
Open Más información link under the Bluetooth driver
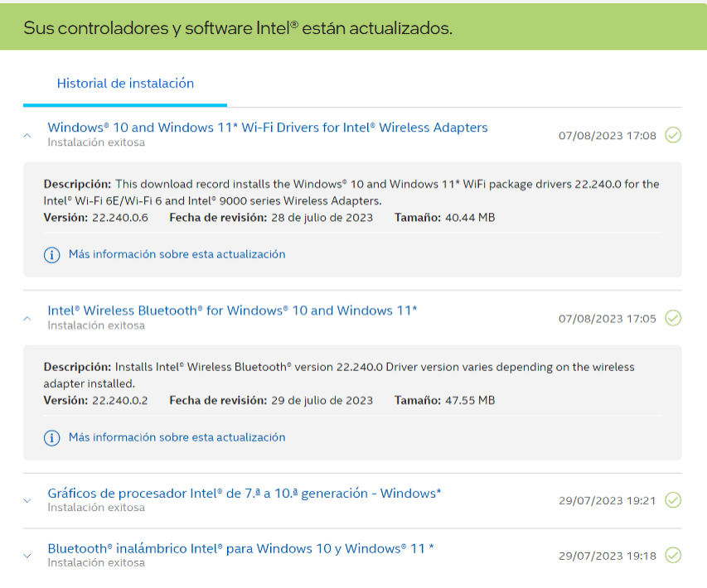177,437
